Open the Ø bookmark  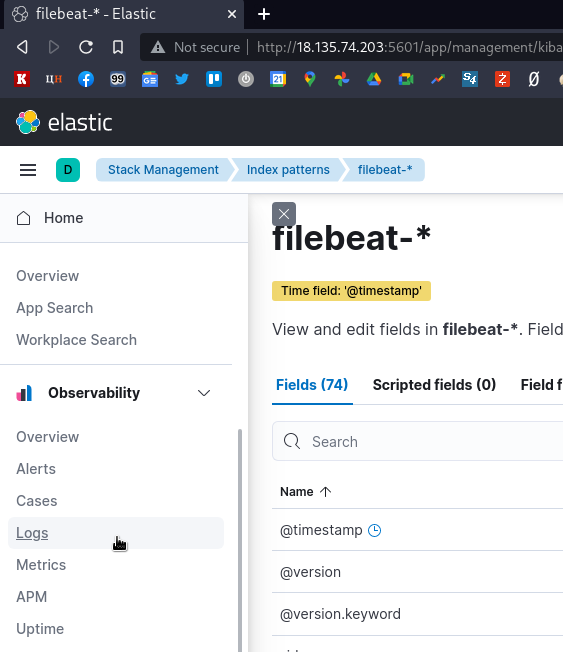click(x=534, y=79)
